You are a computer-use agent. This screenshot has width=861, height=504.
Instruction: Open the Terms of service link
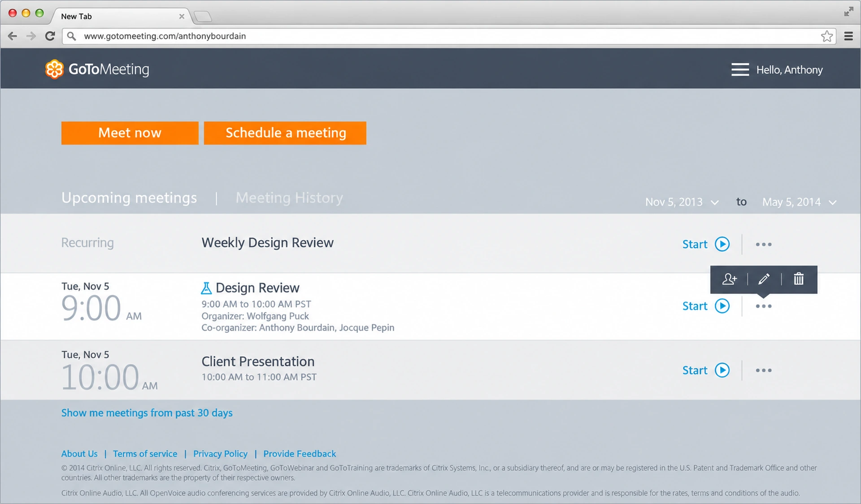pos(145,453)
